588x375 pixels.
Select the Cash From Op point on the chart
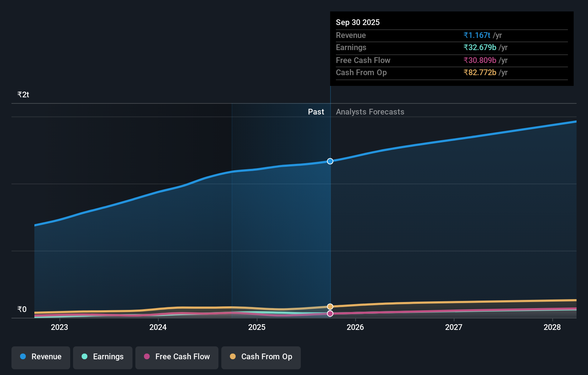tap(330, 306)
